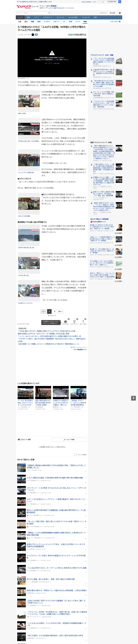138x644 pixels.
Task: Open related link 「コーヒーは人と人をつなぐ」
Action: pos(49,336)
